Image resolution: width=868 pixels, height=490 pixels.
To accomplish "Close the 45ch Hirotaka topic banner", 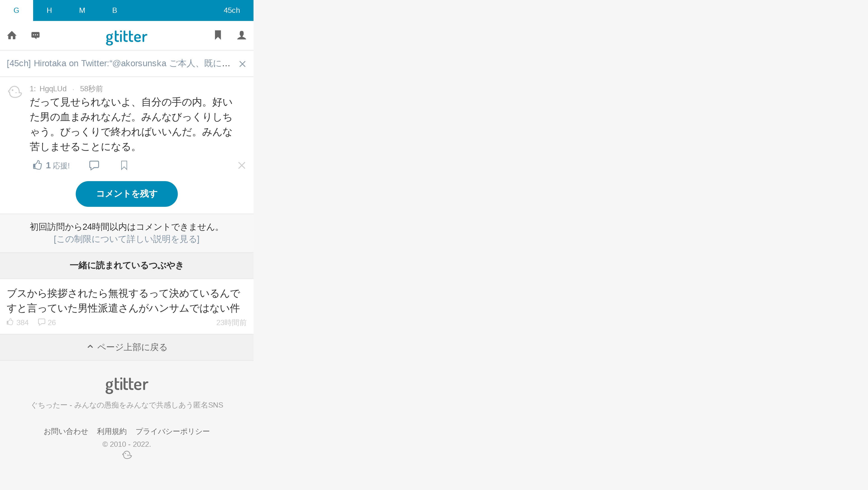I will tap(242, 64).
